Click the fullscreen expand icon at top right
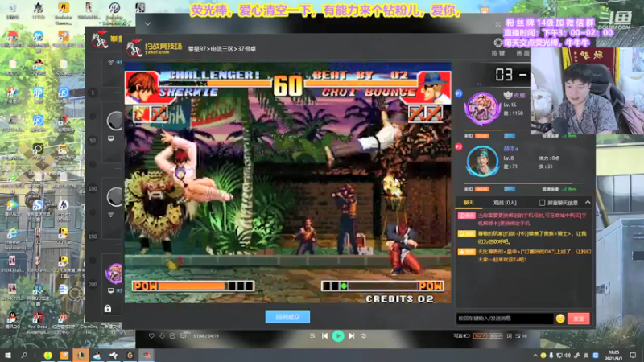Screen dimensions: 644x362 tap(497, 24)
